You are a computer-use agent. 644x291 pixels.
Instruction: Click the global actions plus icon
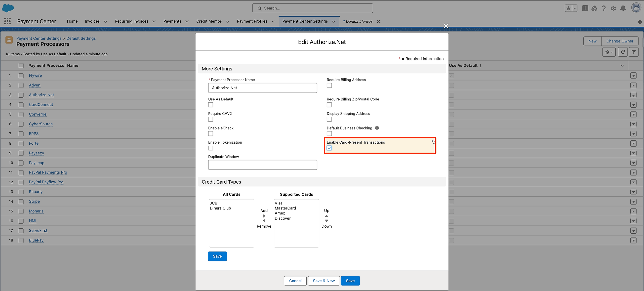tap(585, 8)
